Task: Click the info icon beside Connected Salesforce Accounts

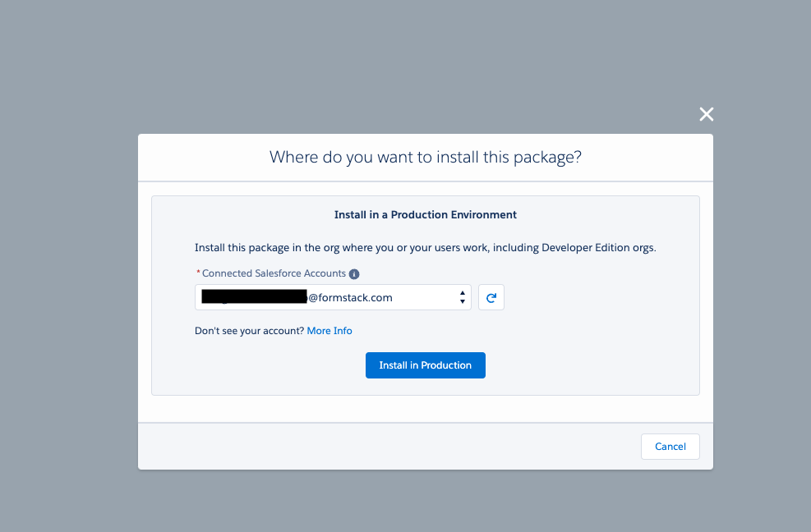Action: coord(354,274)
